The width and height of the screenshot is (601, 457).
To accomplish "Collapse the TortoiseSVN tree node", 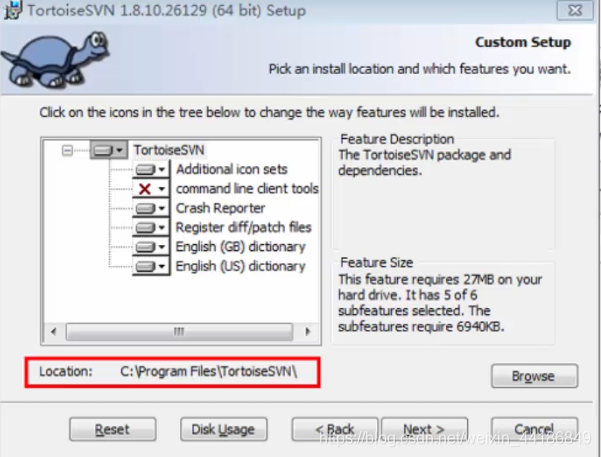I will [x=67, y=150].
